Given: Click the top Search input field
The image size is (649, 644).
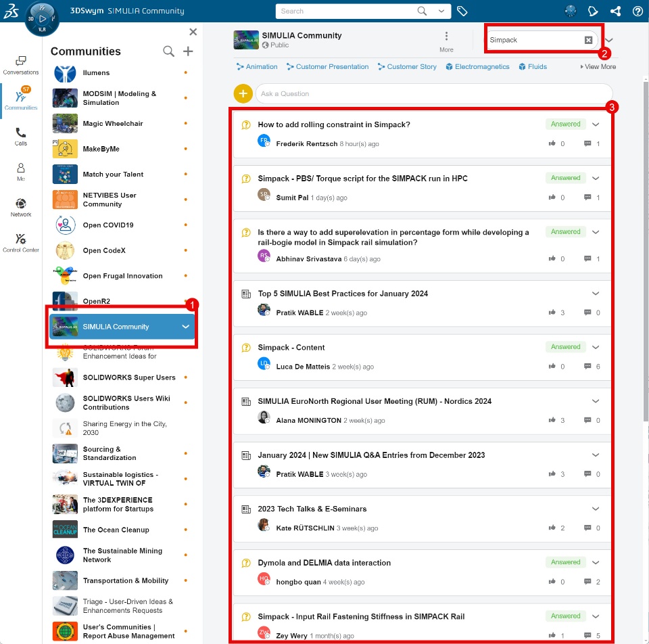Looking at the screenshot, I should tap(345, 11).
